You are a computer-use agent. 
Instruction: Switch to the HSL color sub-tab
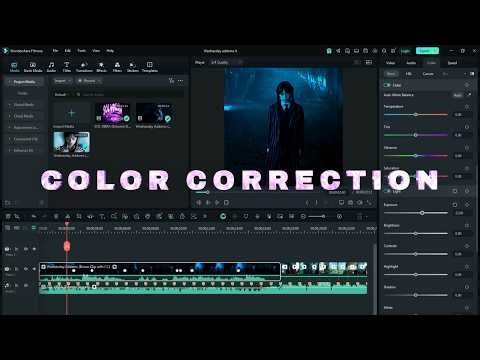click(x=409, y=74)
